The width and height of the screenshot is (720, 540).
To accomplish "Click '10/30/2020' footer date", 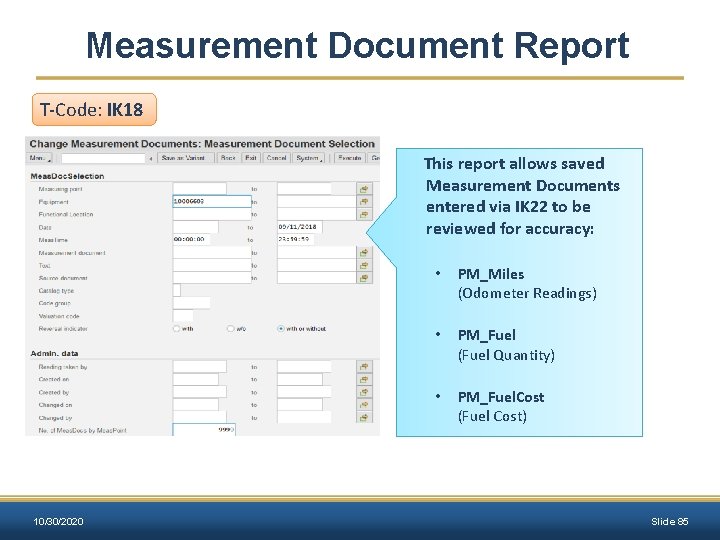I will 58,521.
